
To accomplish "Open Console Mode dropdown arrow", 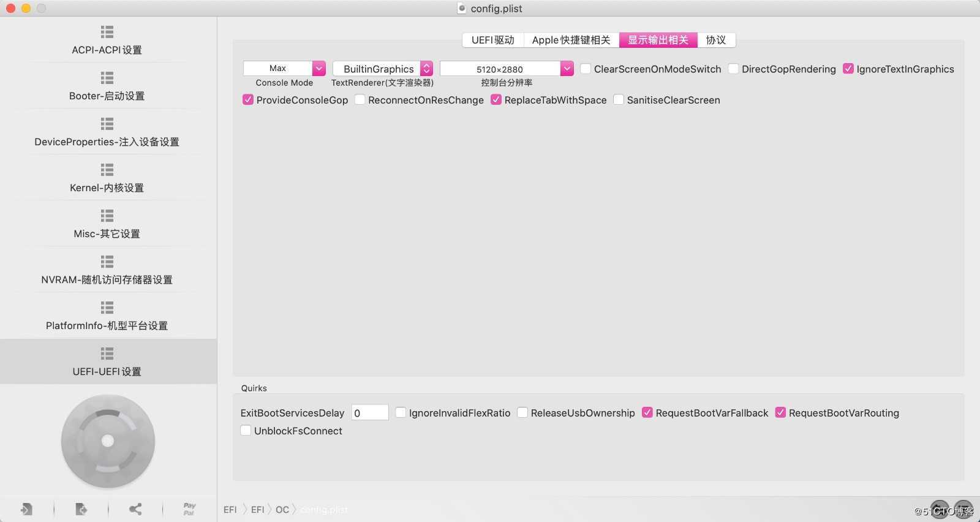I will [319, 69].
